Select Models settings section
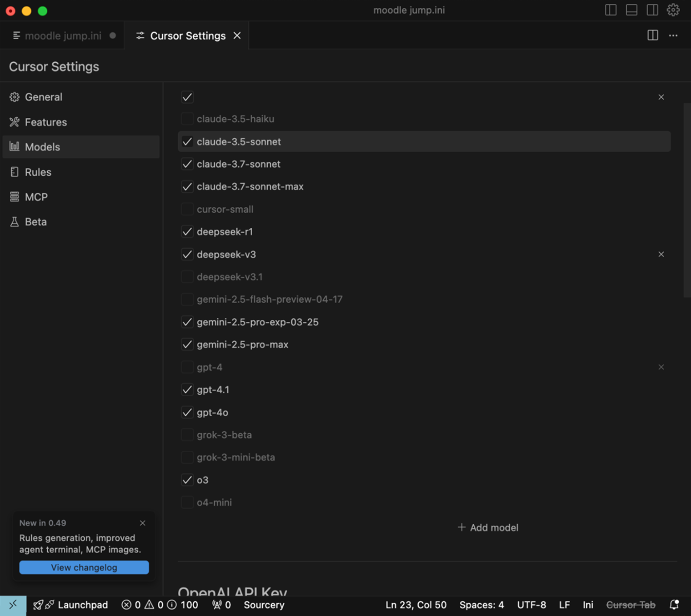Viewport: 691px width, 616px height. pos(81,147)
